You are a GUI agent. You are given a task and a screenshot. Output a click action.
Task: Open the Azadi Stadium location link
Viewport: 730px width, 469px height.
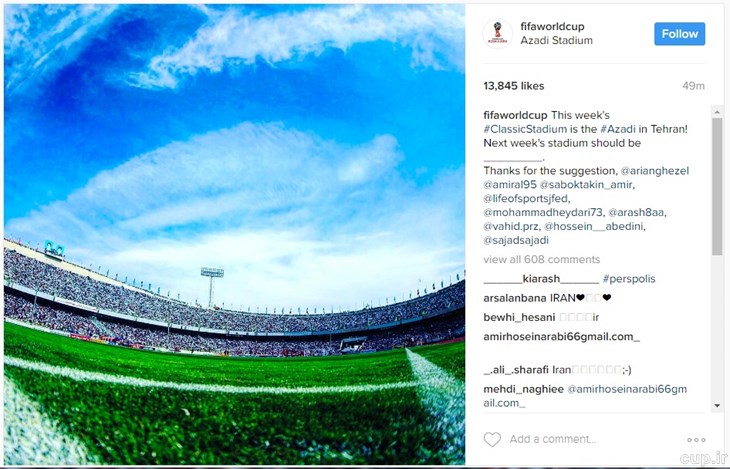[556, 41]
